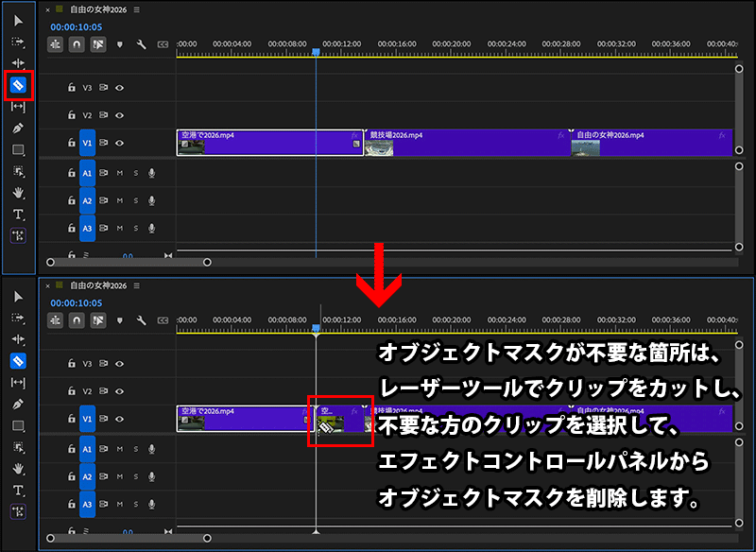The width and height of the screenshot is (756, 552).
Task: Open lower sequence panel hamburger menu
Action: tap(137, 285)
